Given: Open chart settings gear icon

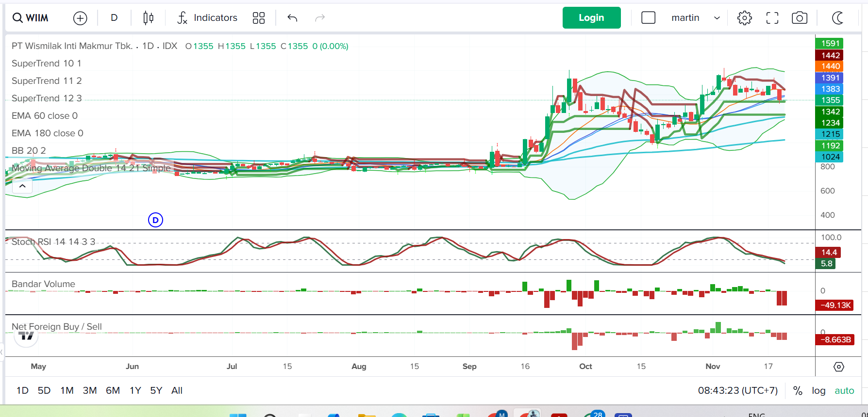Looking at the screenshot, I should 744,18.
